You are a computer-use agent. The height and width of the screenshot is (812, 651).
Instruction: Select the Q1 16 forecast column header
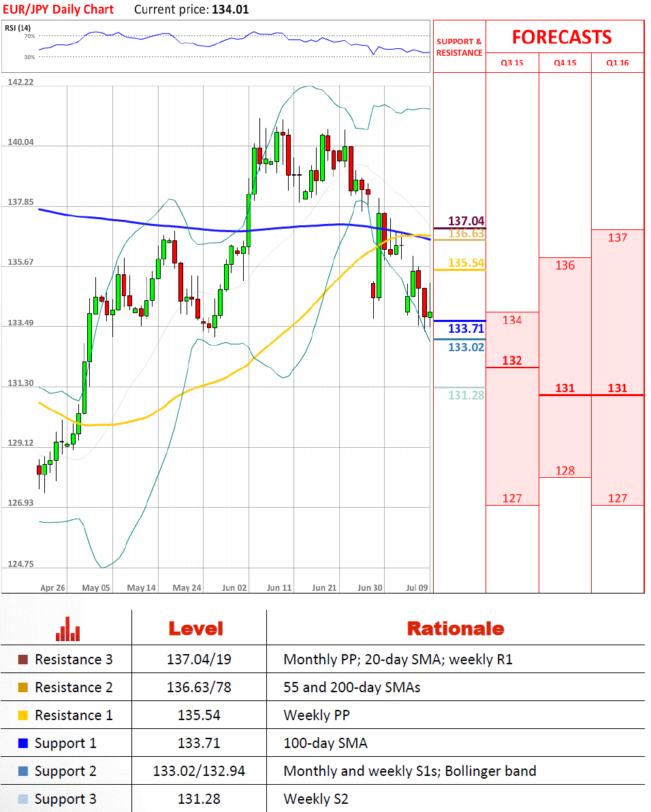click(618, 63)
